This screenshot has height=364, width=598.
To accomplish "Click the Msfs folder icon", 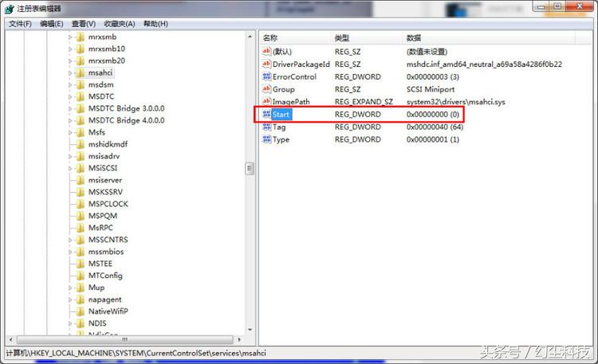I will coord(80,132).
